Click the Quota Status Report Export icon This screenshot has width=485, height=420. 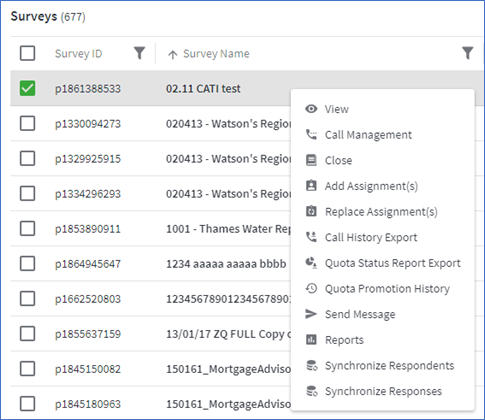(x=311, y=263)
